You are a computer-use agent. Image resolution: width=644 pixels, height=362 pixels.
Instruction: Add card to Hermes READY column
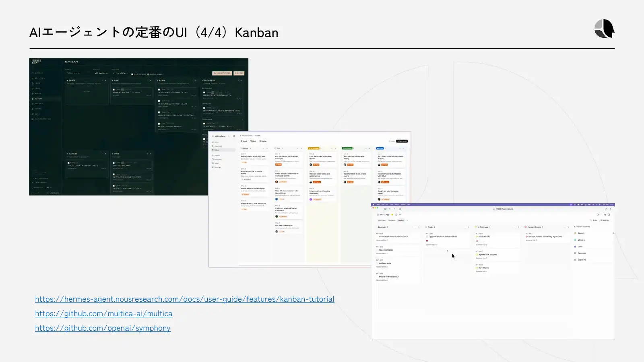coord(196,80)
